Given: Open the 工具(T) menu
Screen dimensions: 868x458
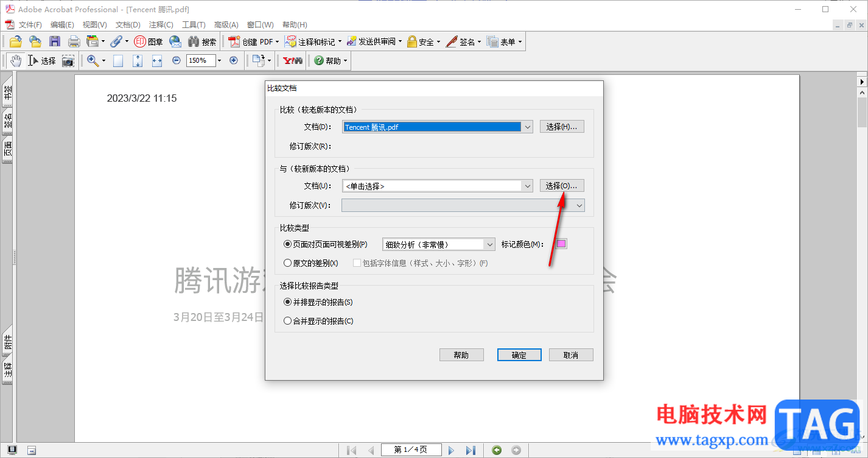Looking at the screenshot, I should tap(194, 25).
